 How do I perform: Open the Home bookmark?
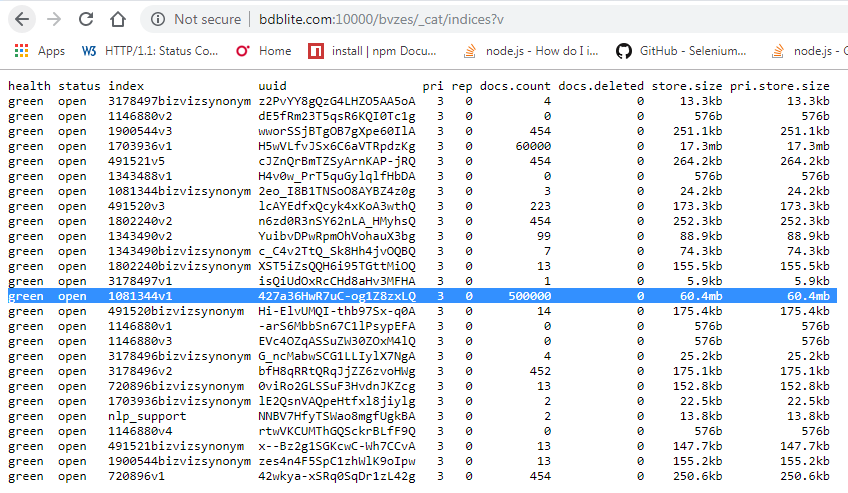[x=264, y=51]
